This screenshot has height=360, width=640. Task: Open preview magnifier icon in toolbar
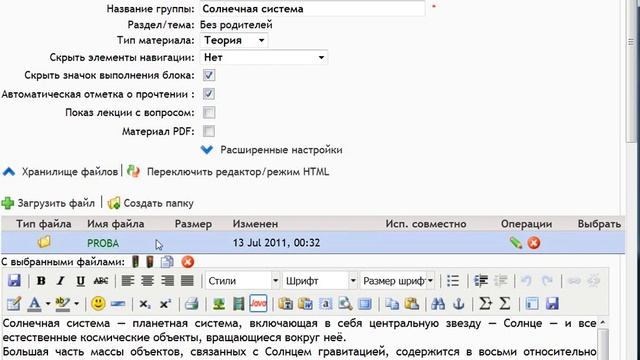tap(345, 304)
